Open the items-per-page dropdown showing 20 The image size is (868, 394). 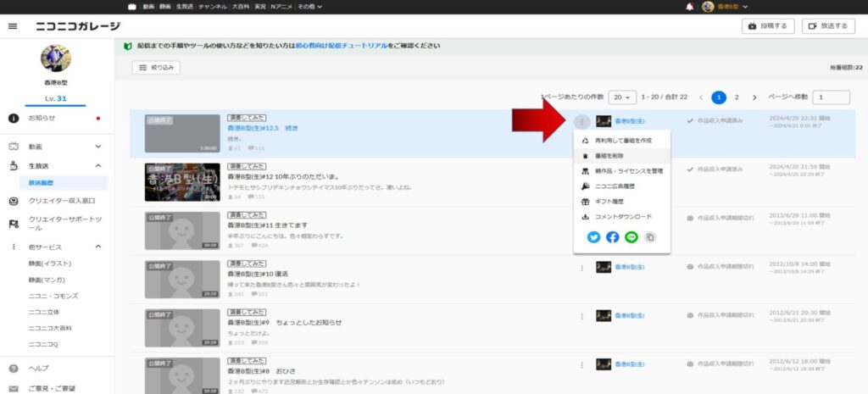622,97
